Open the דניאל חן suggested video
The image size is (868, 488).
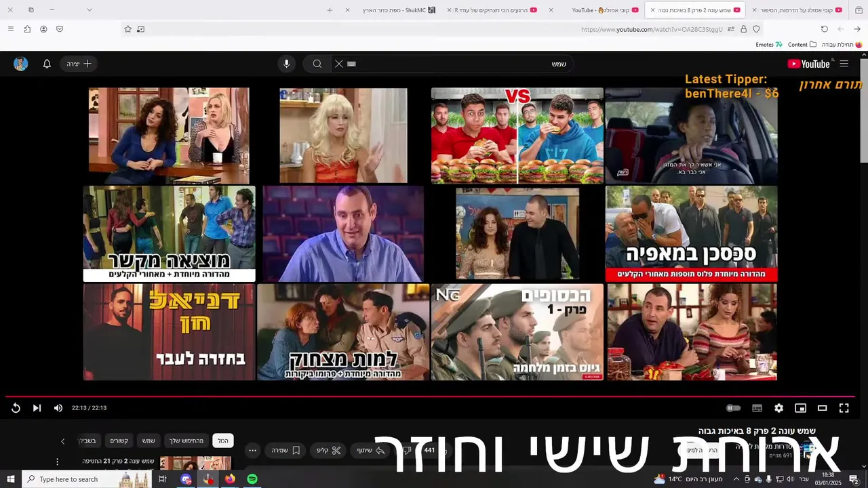pos(170,332)
